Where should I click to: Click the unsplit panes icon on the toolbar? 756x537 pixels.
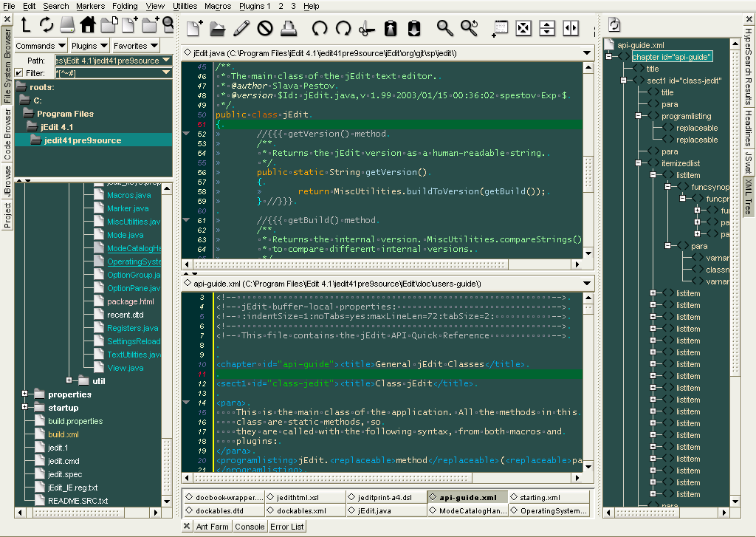pyautogui.click(x=524, y=29)
